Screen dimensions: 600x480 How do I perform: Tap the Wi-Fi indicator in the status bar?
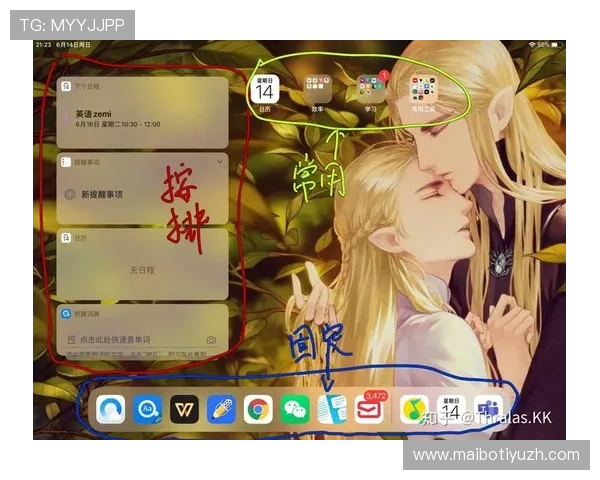(x=532, y=45)
